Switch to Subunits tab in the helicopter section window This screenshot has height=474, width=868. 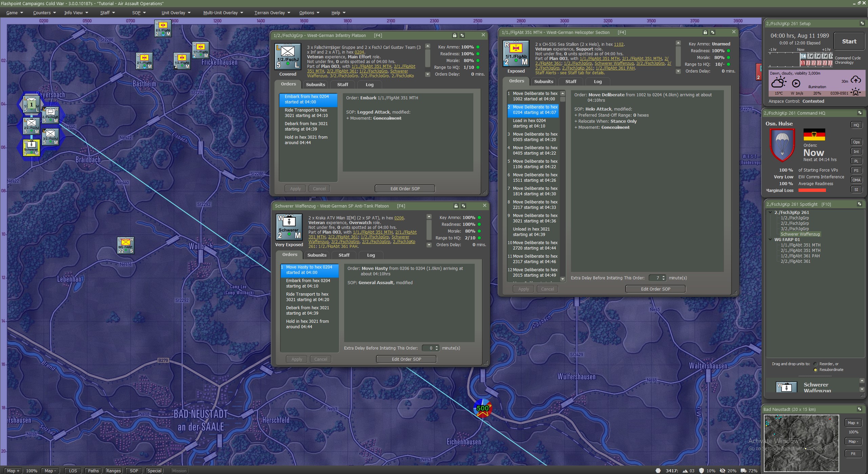pyautogui.click(x=544, y=81)
